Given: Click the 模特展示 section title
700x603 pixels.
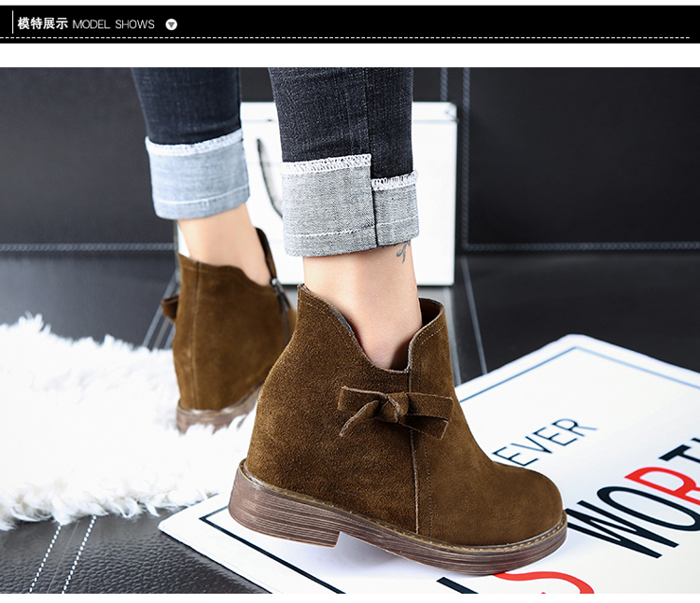Looking at the screenshot, I should pos(43,23).
